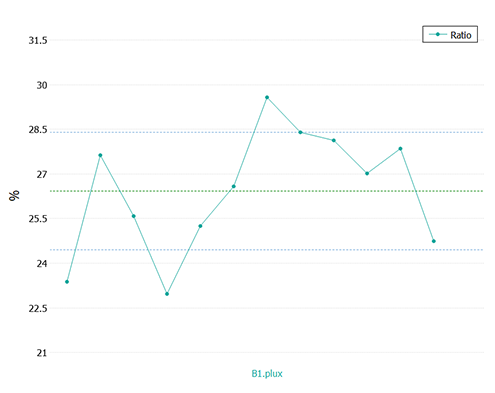495x393 pixels.
Task: Click the lower blue dotted limit line
Action: 267,250
